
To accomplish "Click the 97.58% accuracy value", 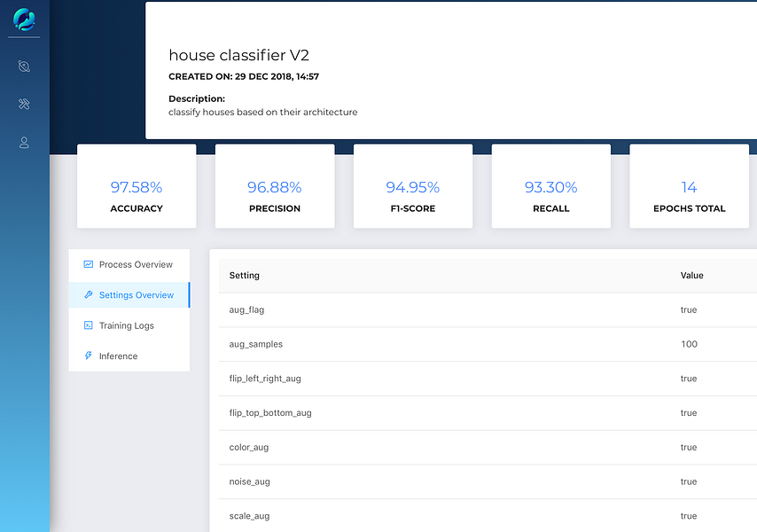I will tap(137, 187).
